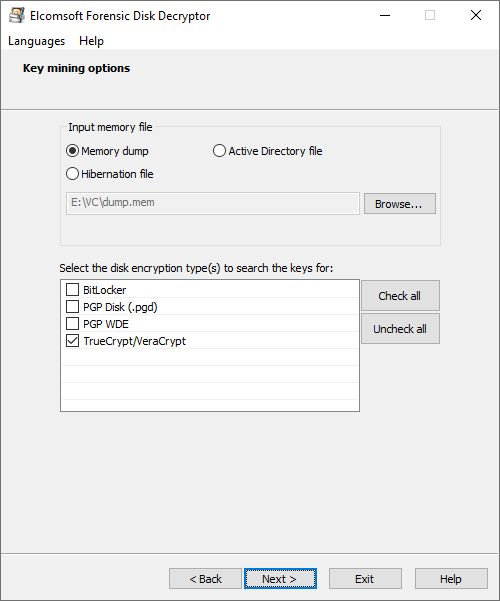Screen dimensions: 500x601
Task: Click the Exit button
Action: pyautogui.click(x=365, y=578)
